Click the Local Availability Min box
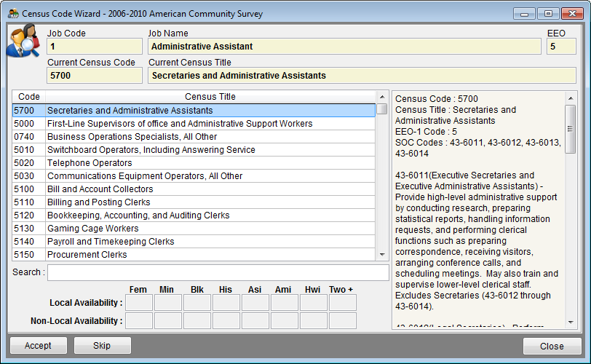Viewport: 591px width, 364px height. tap(168, 303)
